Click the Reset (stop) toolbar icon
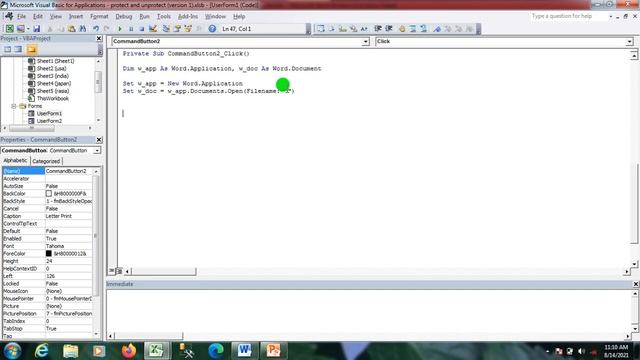 coord(142,29)
